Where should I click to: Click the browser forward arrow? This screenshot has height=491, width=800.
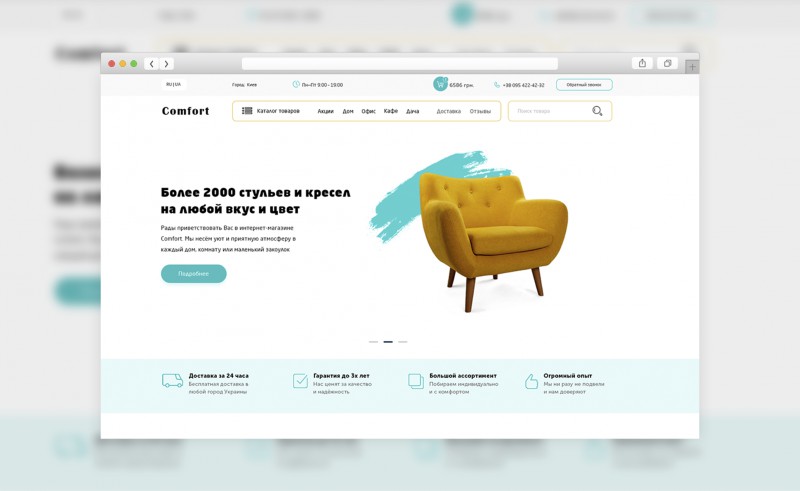[x=166, y=64]
